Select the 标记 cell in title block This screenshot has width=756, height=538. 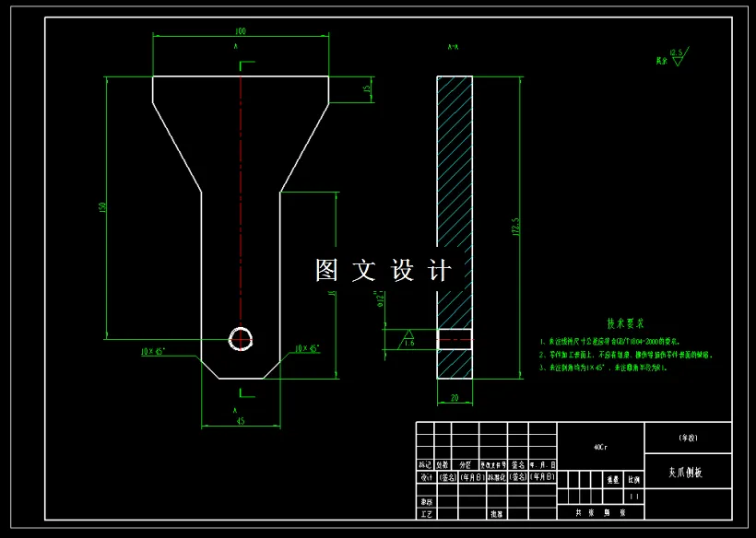(x=425, y=465)
